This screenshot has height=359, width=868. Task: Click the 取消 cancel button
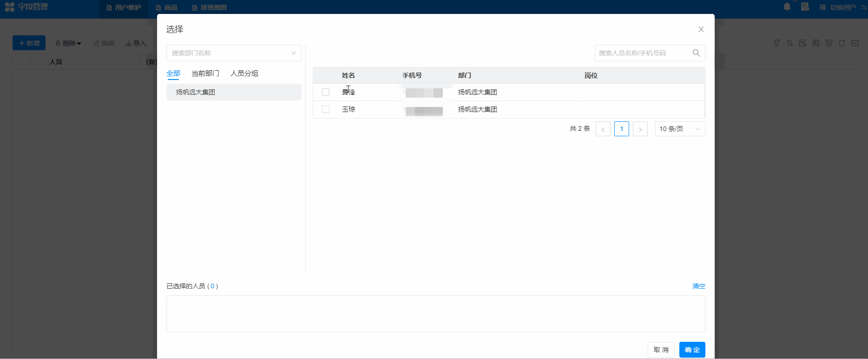tap(661, 350)
